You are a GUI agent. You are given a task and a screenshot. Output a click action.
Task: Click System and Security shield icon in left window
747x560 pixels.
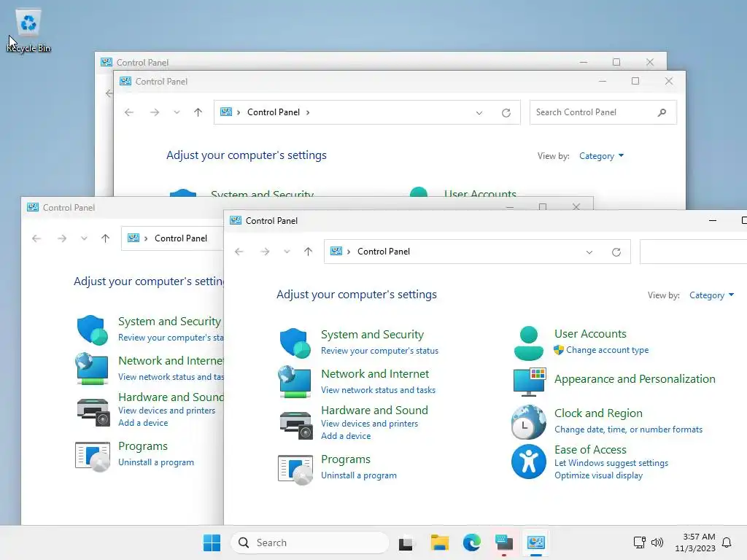click(x=91, y=329)
